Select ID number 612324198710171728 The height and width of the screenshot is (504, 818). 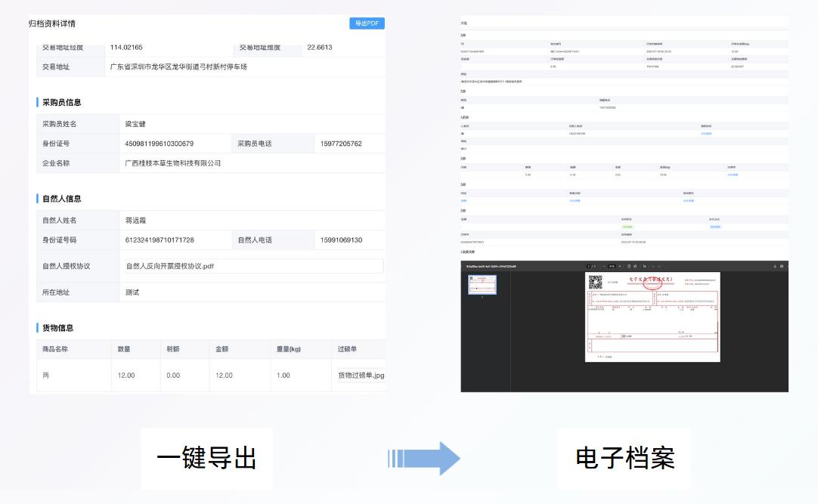tap(159, 240)
